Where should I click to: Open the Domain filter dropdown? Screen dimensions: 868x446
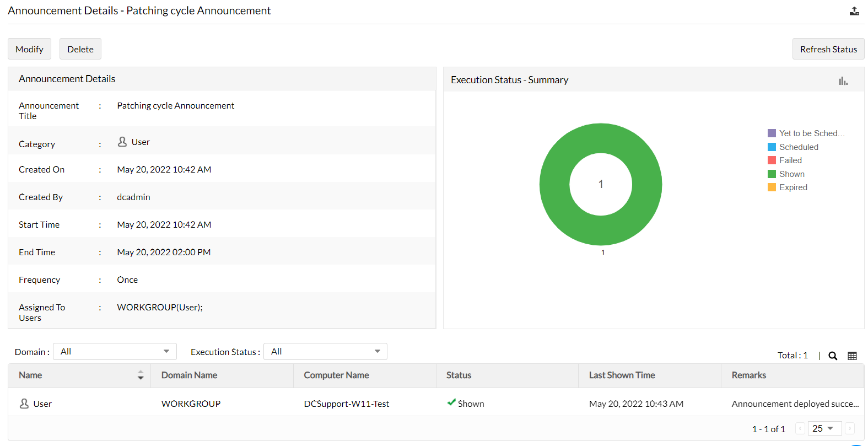tap(115, 352)
